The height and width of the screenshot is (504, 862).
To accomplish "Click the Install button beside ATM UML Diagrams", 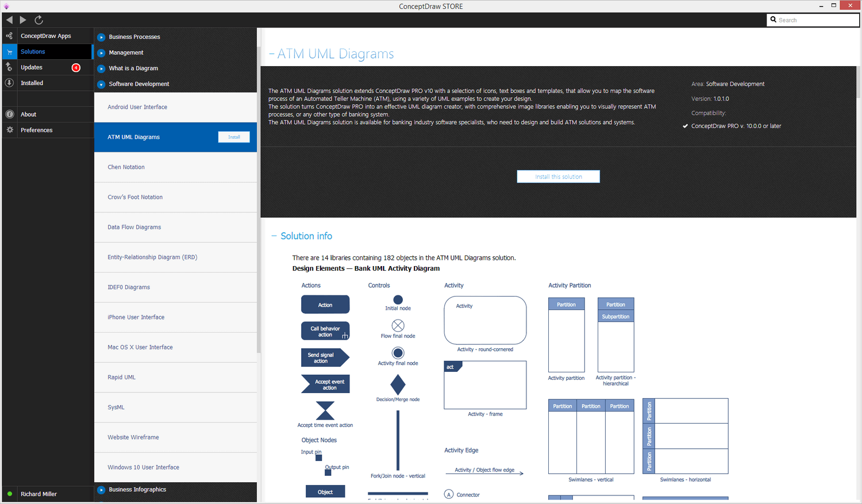I will (x=234, y=137).
